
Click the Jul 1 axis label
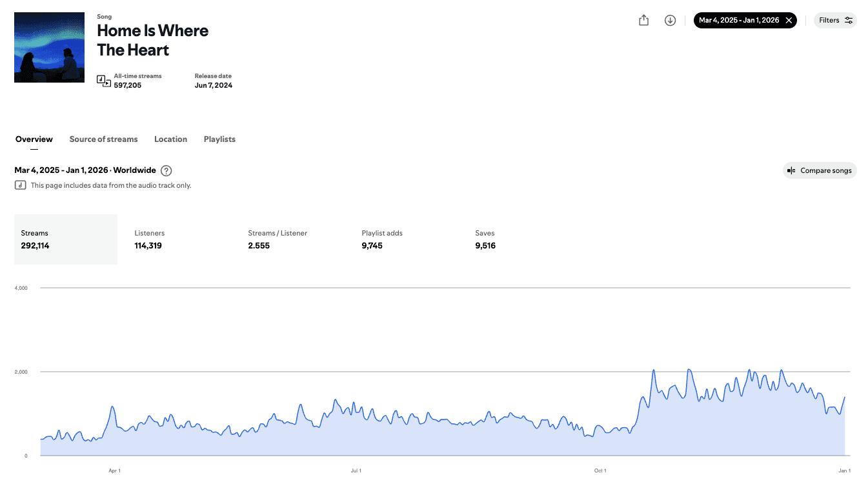[x=356, y=470]
